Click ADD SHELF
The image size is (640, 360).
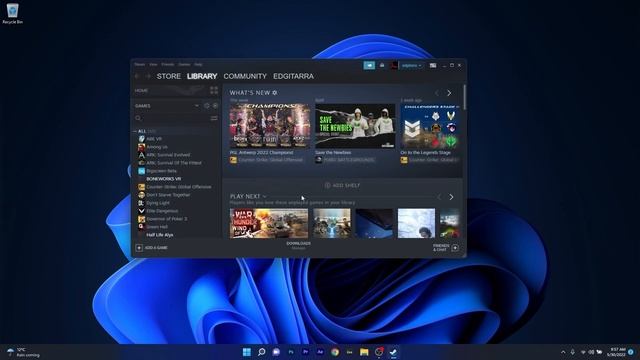coord(342,185)
